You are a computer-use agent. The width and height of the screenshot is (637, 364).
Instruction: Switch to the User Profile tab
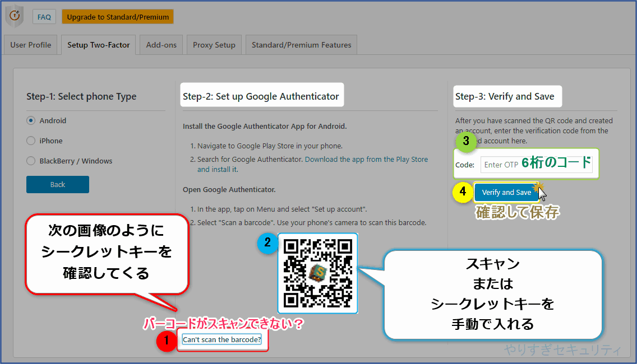click(31, 45)
